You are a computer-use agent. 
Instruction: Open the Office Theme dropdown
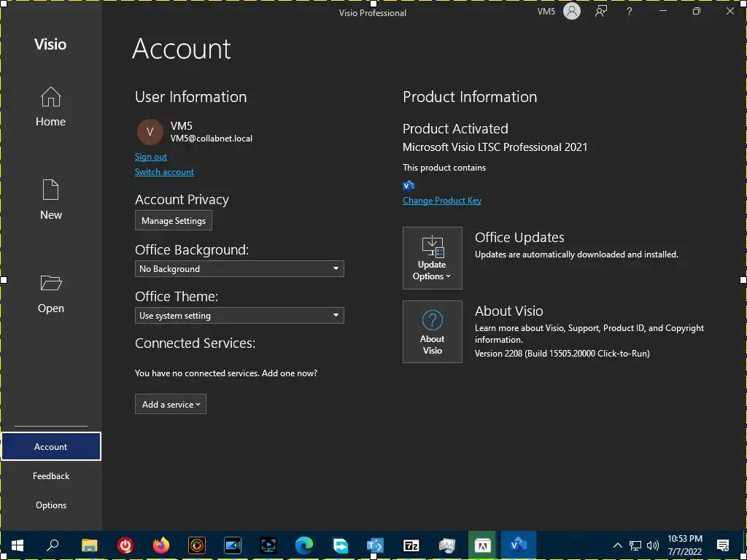(239, 315)
